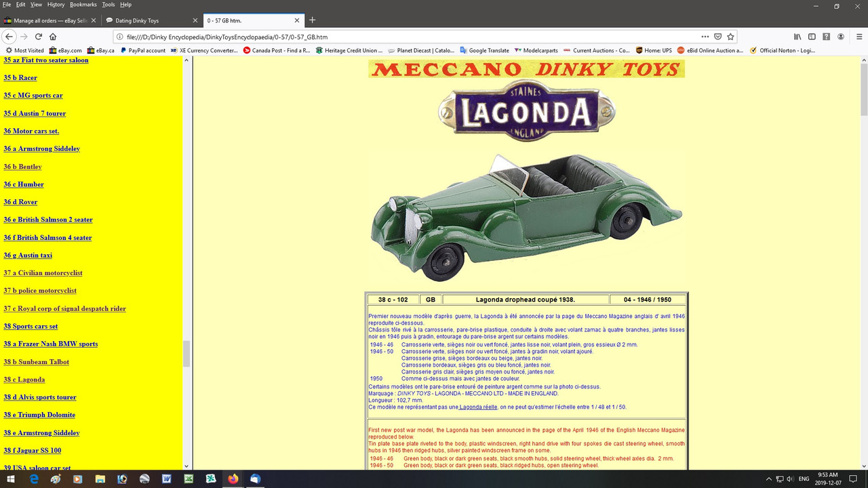Click the Lagonda Staines England badge image
Screen dimensions: 868x488
tap(527, 110)
